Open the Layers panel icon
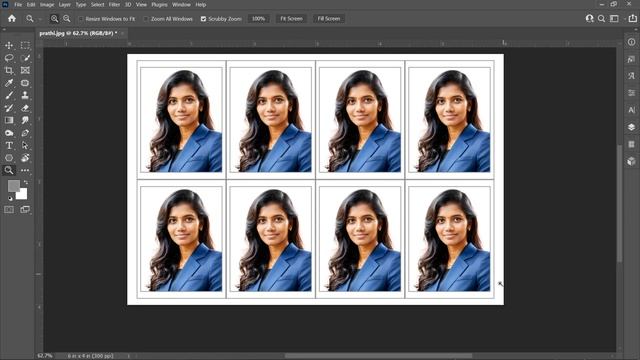 [631, 127]
